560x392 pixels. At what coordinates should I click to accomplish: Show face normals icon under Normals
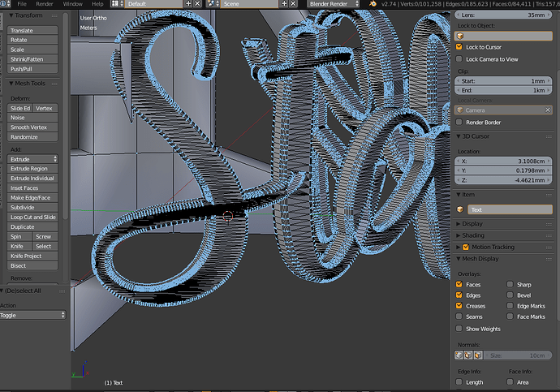478,355
